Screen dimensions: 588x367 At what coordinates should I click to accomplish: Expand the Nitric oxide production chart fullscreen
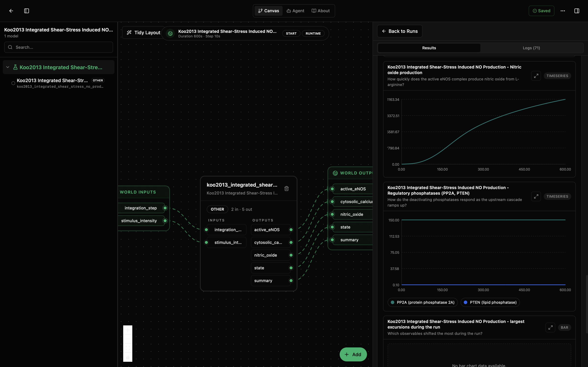pyautogui.click(x=536, y=76)
